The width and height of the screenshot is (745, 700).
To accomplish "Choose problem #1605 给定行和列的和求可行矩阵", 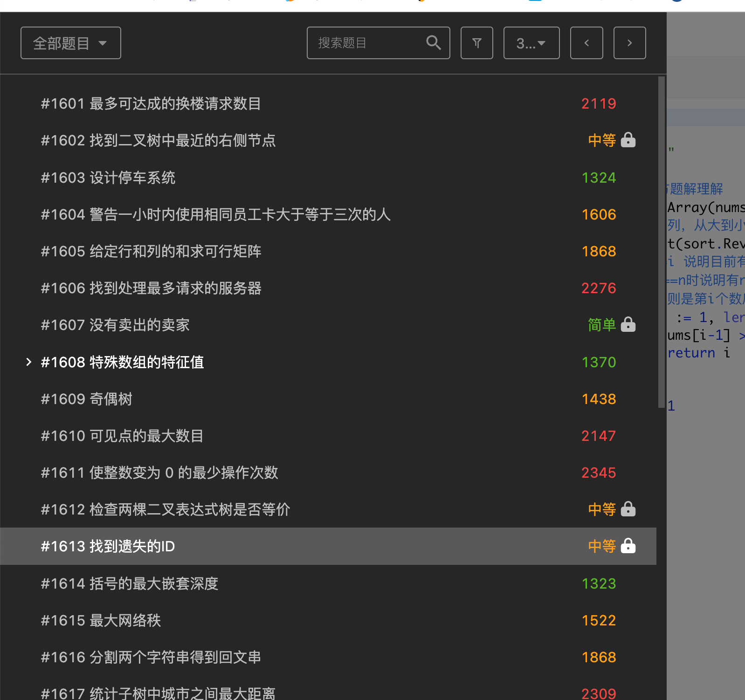I will pyautogui.click(x=151, y=251).
